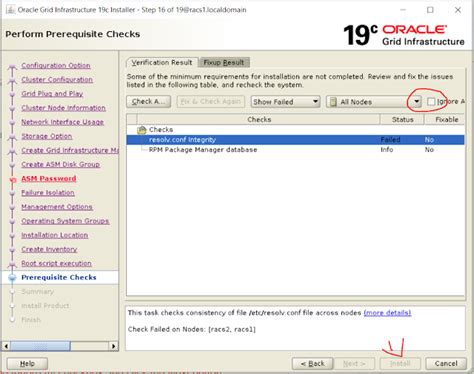The image size is (474, 374).
Task: Click the Help button
Action: point(27,363)
